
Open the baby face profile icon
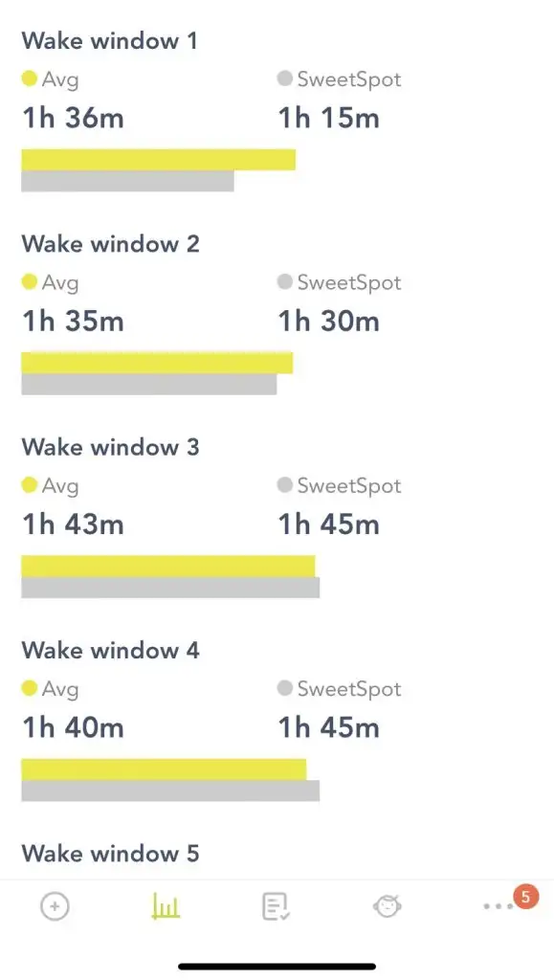388,905
